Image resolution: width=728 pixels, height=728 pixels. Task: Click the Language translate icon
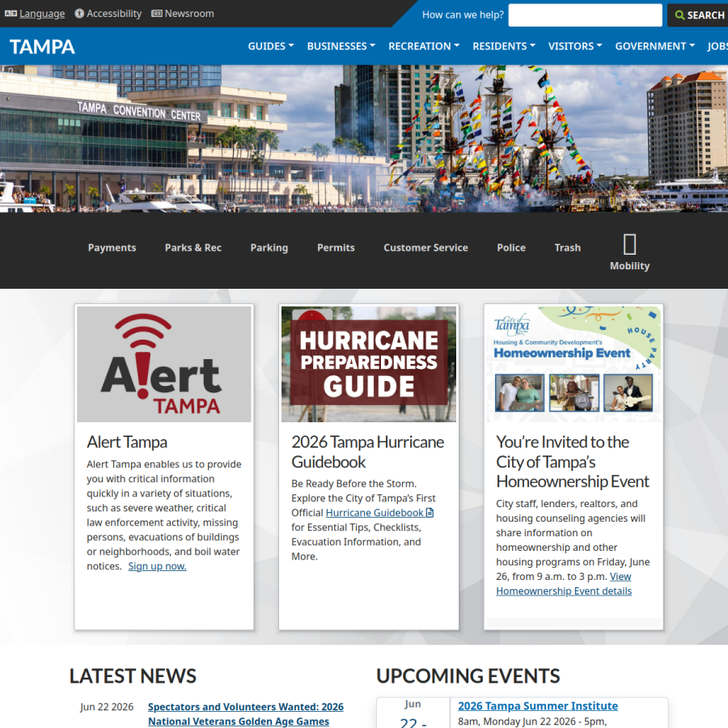[x=11, y=14]
